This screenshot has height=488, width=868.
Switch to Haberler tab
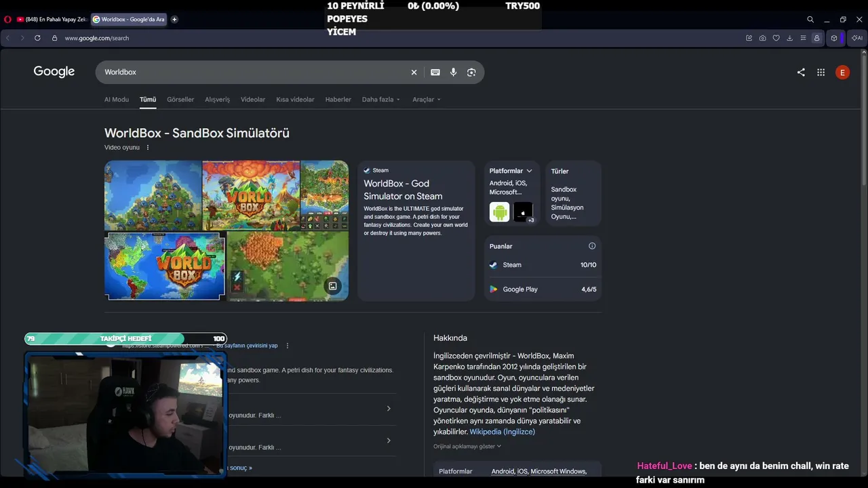pos(338,100)
